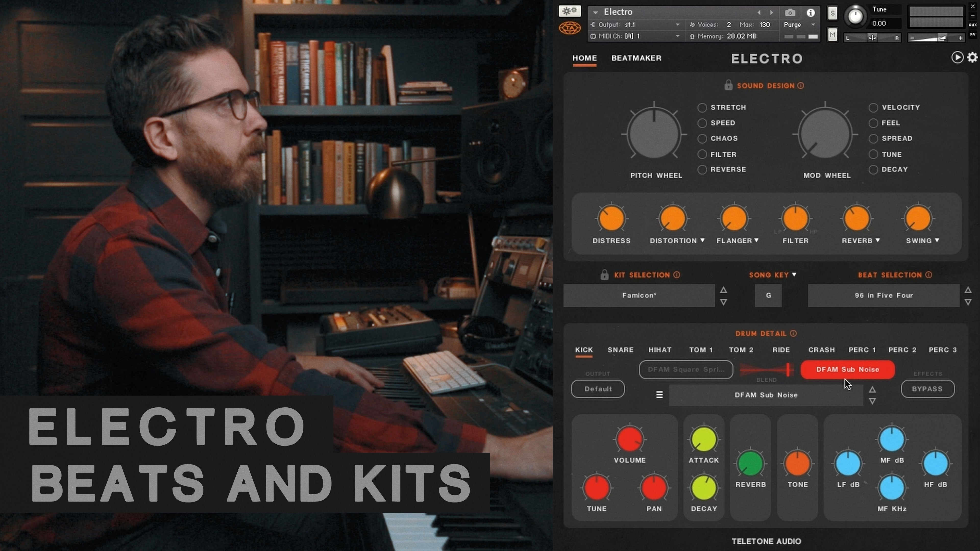Click the Default output button
Image resolution: width=980 pixels, height=551 pixels.
tap(598, 389)
